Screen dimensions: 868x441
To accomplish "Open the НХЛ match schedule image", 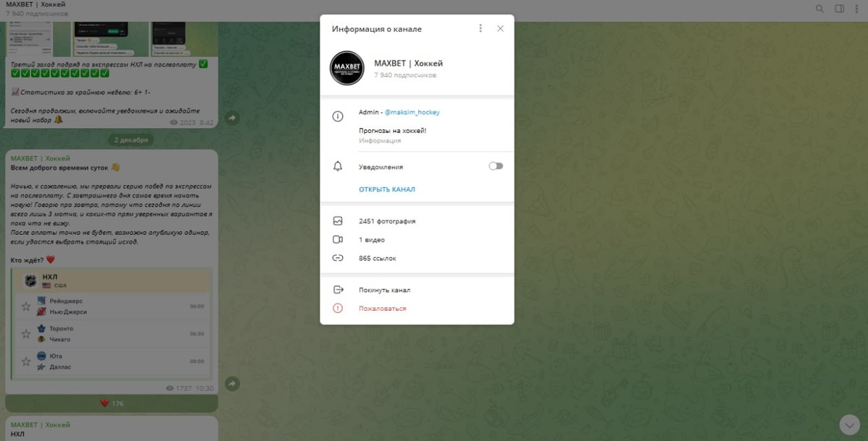I will (x=112, y=322).
